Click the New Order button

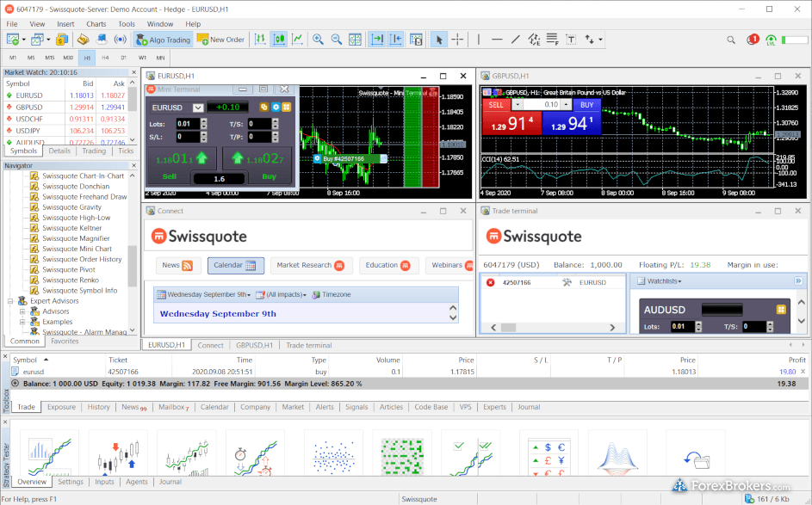click(221, 40)
